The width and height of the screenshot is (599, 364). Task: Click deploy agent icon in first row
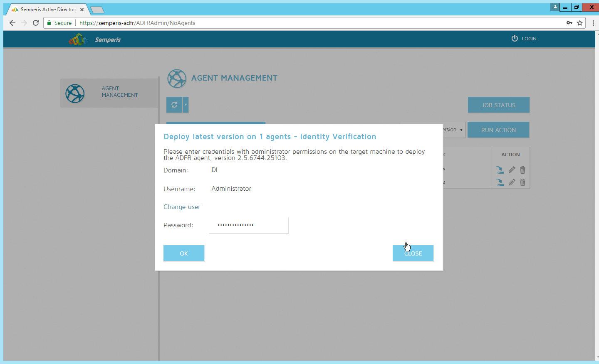coord(500,170)
